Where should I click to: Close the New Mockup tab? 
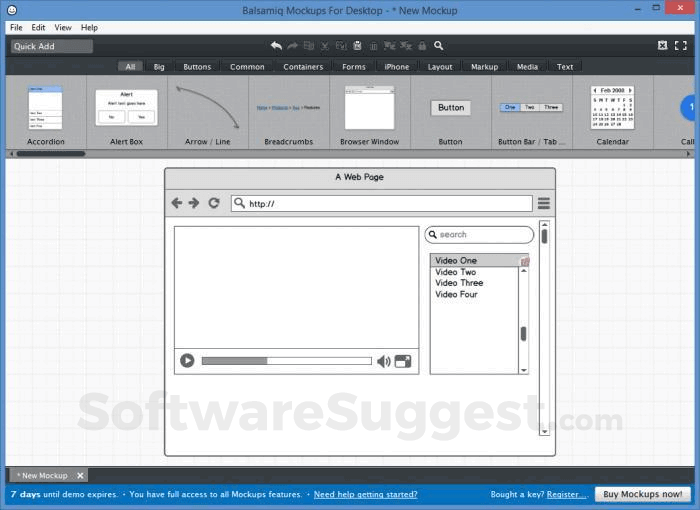pos(80,476)
